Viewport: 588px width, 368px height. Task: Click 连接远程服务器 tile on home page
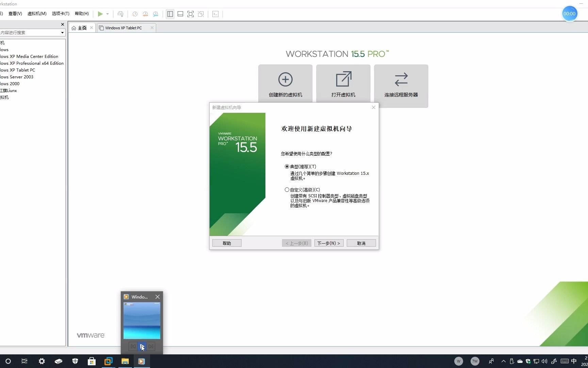click(401, 86)
